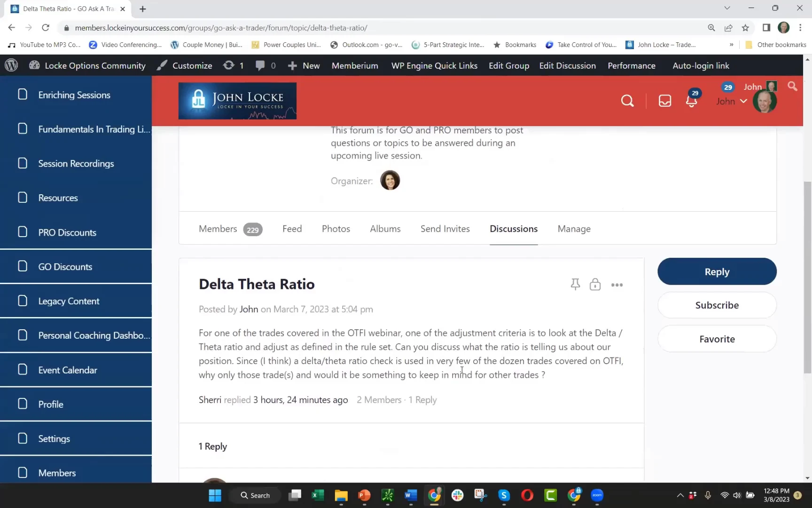
Task: Open Chrome zoom magnifier icon
Action: coord(711,28)
